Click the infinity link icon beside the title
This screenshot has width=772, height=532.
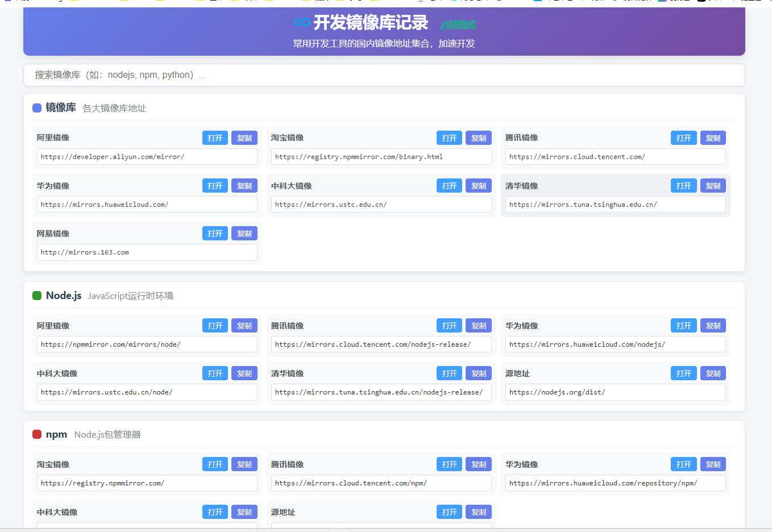[302, 22]
